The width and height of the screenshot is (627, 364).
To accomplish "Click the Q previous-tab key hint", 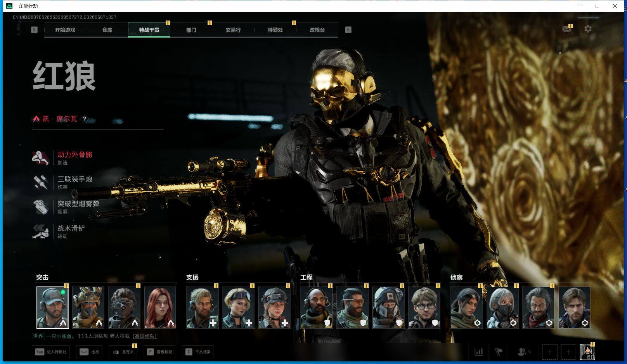I will pos(35,30).
